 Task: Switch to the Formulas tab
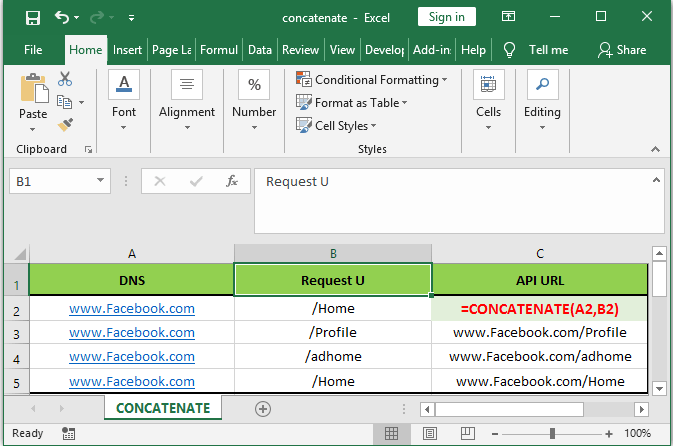(x=219, y=50)
